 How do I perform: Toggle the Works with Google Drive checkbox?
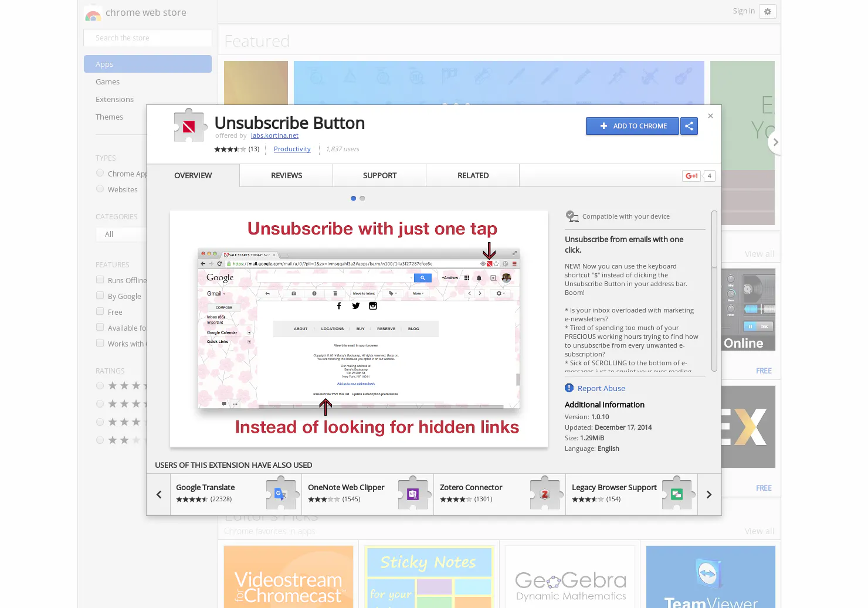coord(100,344)
